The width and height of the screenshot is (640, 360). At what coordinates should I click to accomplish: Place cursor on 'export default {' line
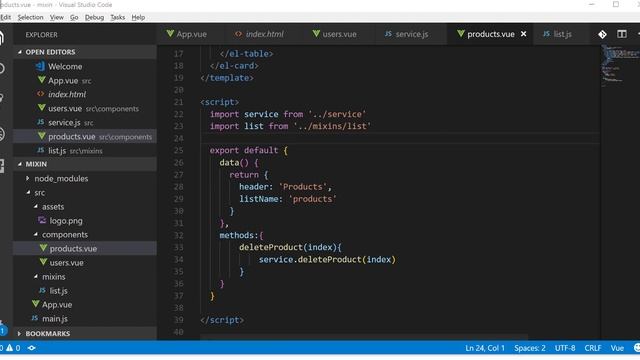click(x=249, y=150)
